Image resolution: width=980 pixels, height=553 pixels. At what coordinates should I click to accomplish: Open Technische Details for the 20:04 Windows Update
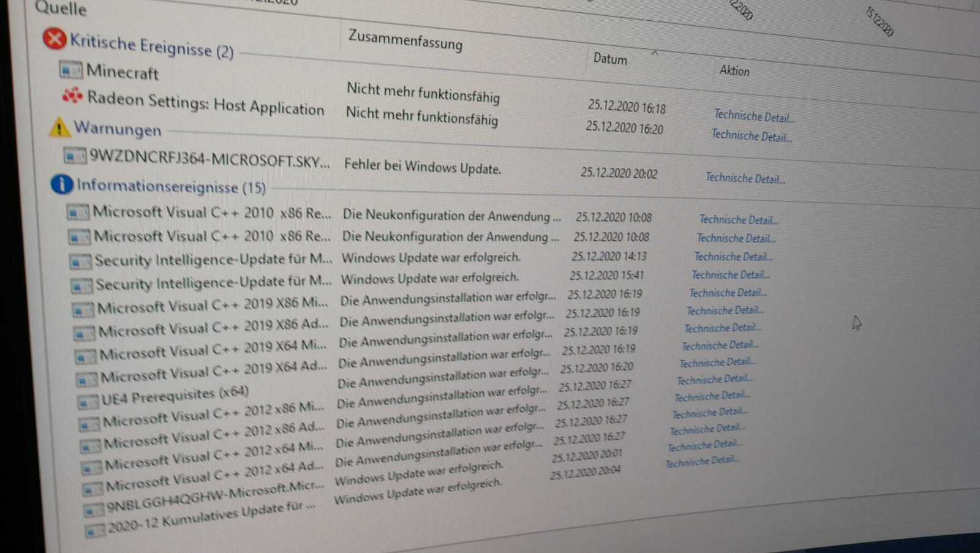(703, 462)
